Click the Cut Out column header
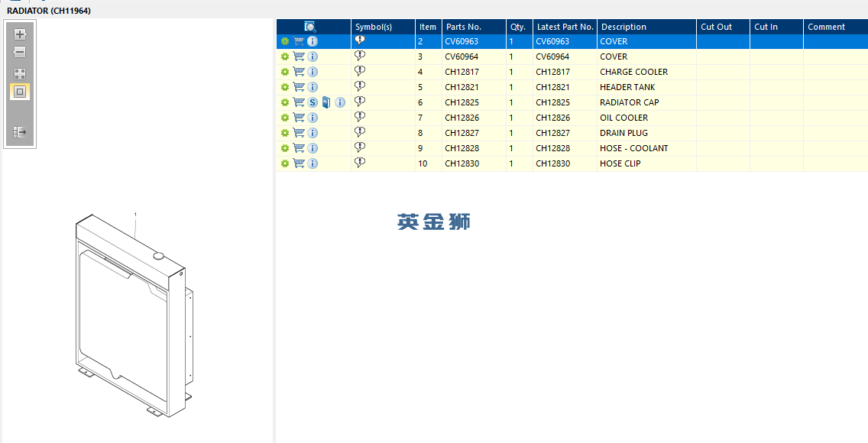The image size is (868, 443). [x=723, y=27]
